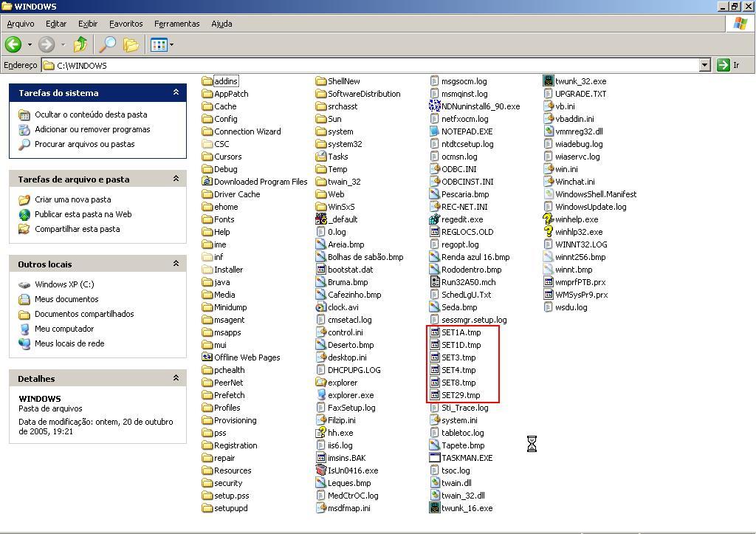Select the Pescaria.bmp image icon

point(434,194)
